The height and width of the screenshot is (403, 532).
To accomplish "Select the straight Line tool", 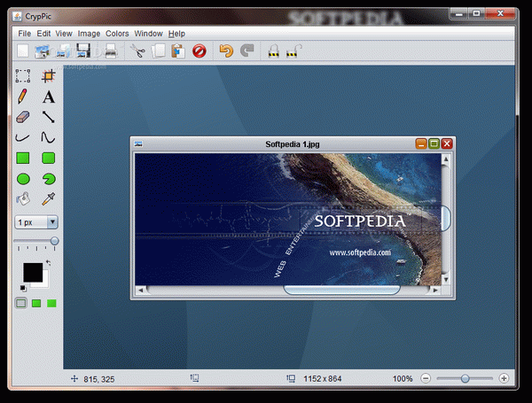I will 48,117.
